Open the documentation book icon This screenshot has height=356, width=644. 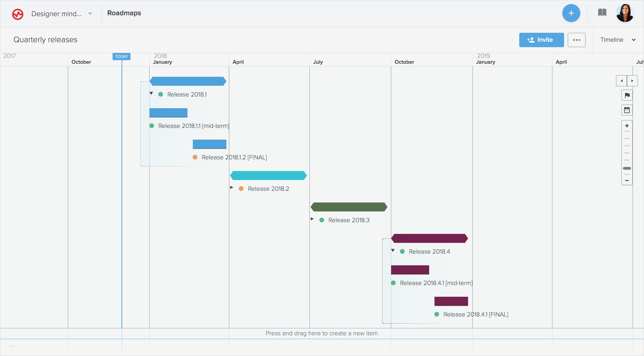coord(602,13)
